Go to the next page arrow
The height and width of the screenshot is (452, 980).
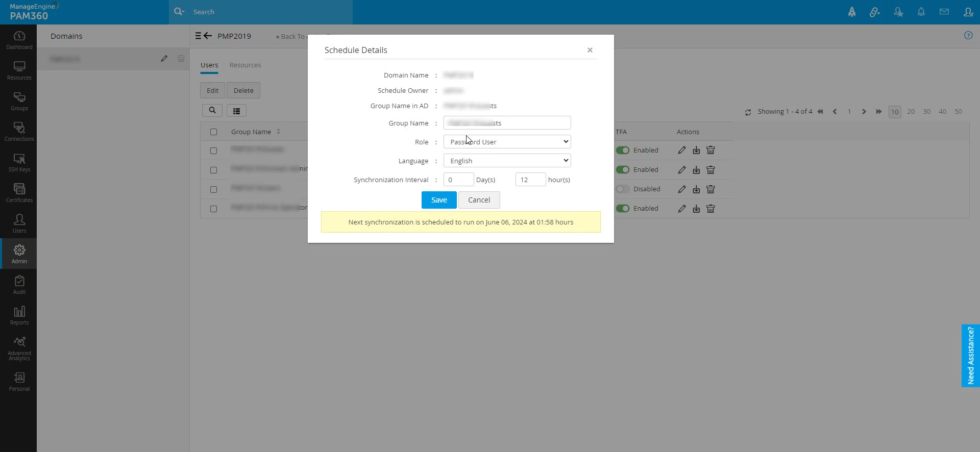click(x=864, y=112)
